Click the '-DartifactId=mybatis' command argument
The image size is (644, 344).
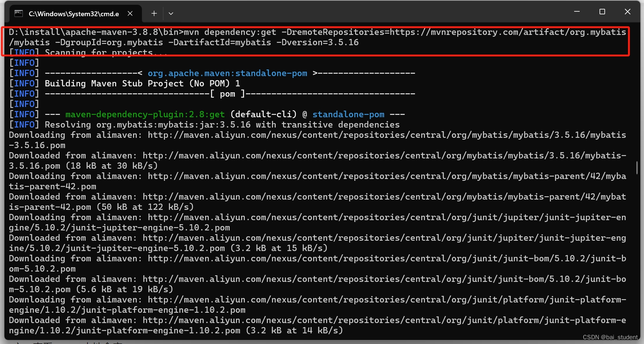point(220,42)
